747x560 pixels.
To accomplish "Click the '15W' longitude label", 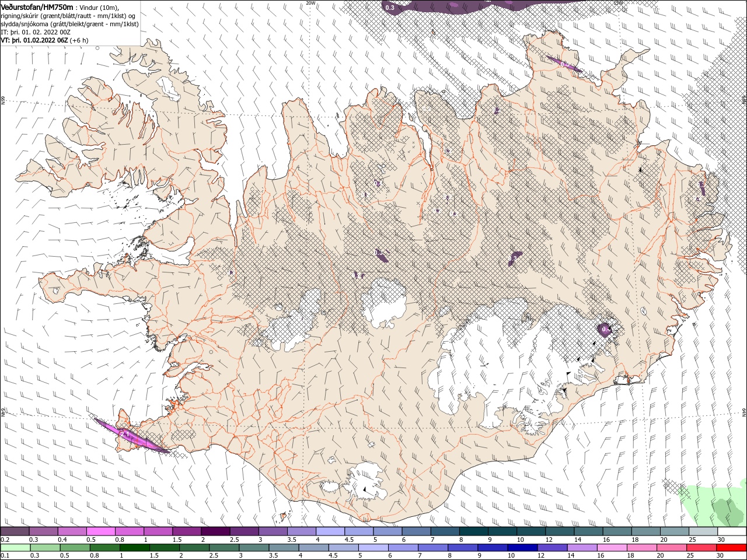I will [x=618, y=3].
